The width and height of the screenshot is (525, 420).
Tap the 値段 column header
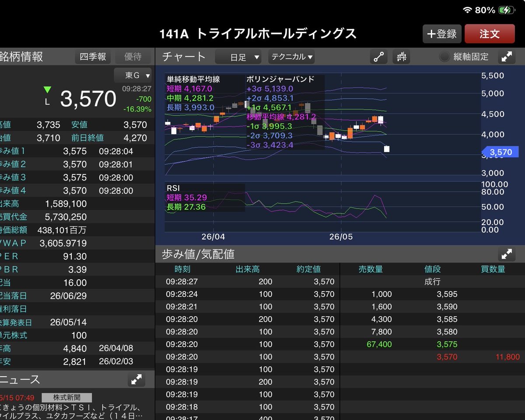tap(432, 269)
